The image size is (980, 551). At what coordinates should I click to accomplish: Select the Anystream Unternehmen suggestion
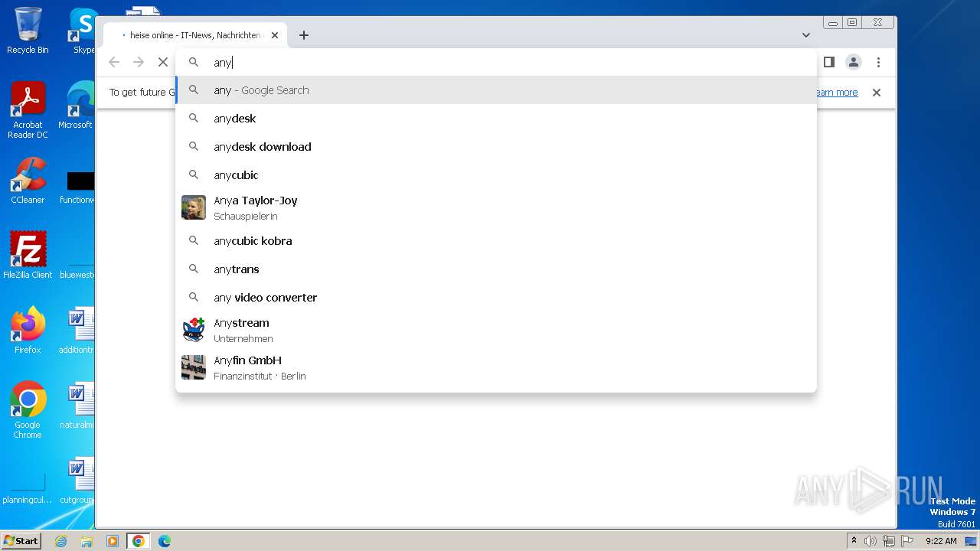point(496,330)
